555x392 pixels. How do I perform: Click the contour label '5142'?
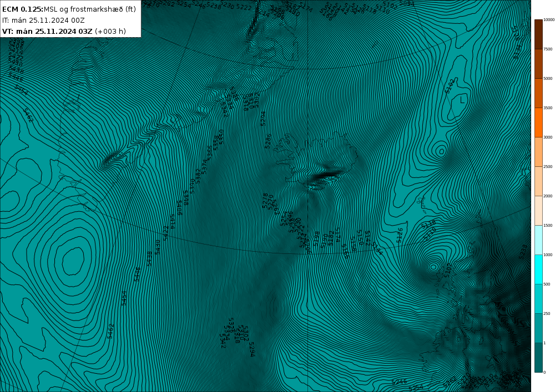point(367,238)
